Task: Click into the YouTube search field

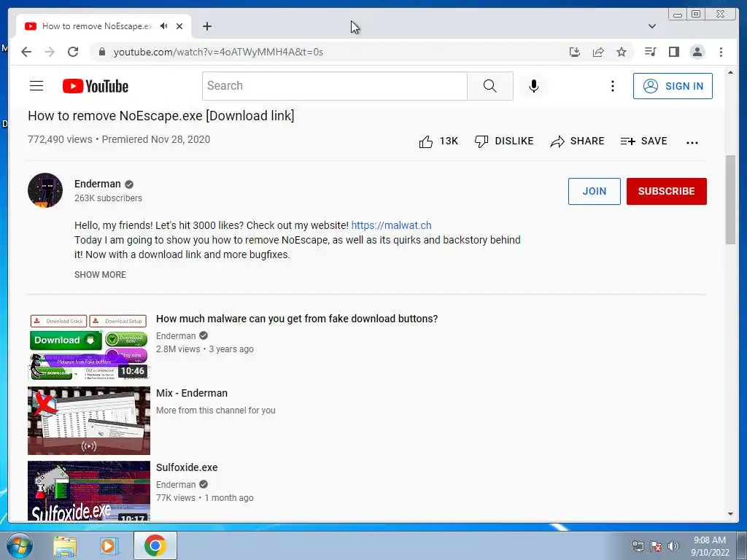Action: point(334,86)
